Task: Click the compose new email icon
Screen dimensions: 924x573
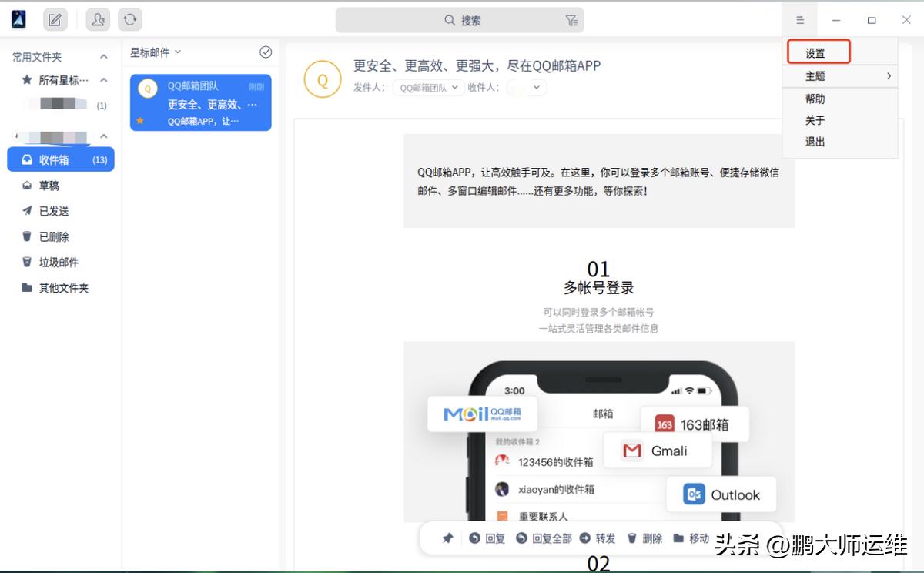Action: coord(54,19)
